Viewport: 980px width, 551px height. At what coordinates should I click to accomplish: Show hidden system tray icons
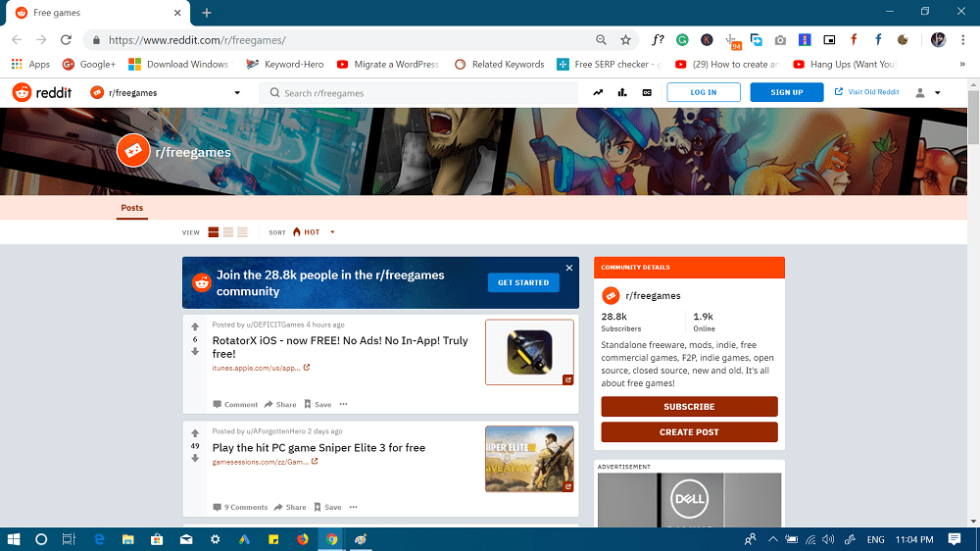pos(772,539)
